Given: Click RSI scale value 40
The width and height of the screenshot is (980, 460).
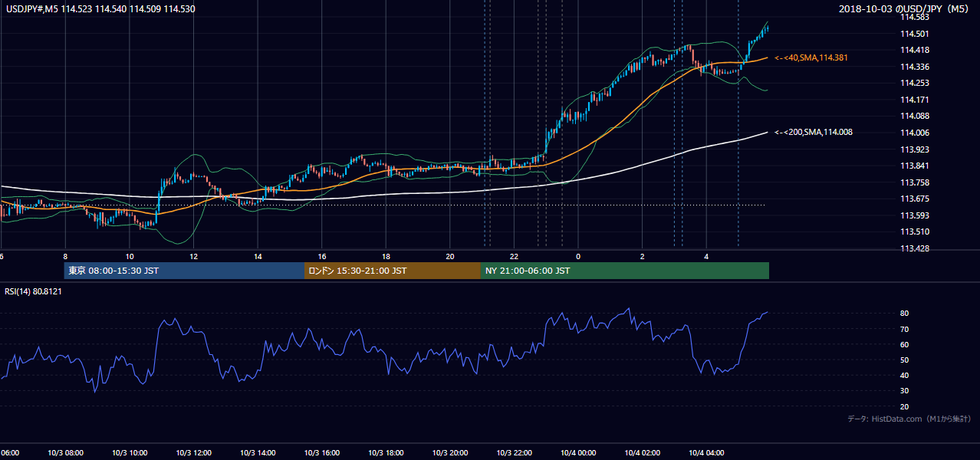Looking at the screenshot, I should tap(905, 376).
